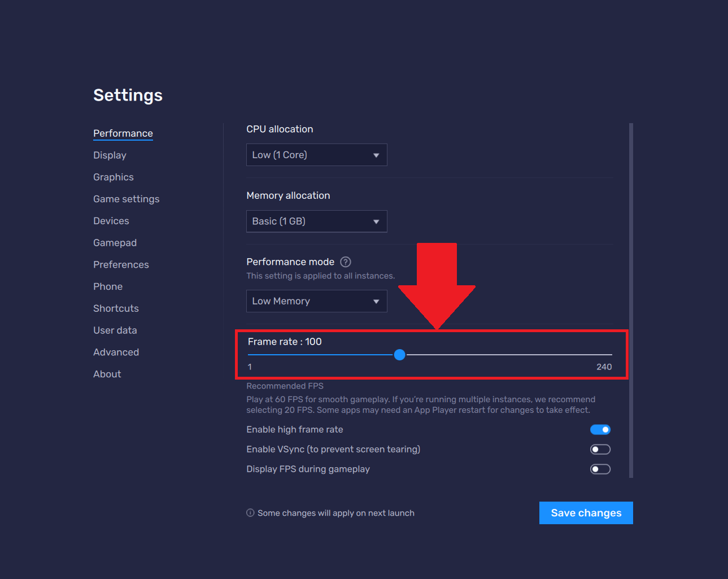The height and width of the screenshot is (579, 728).
Task: Open the Advanced settings section
Action: (116, 352)
